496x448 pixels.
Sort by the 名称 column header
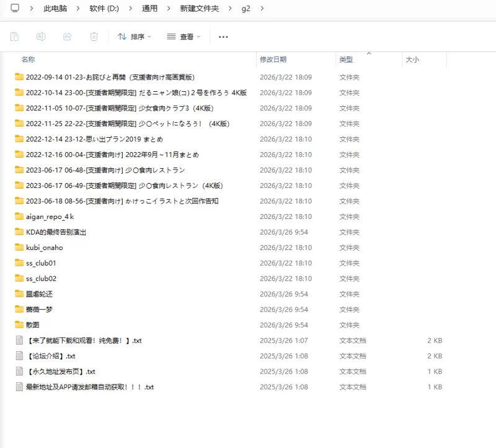(28, 60)
